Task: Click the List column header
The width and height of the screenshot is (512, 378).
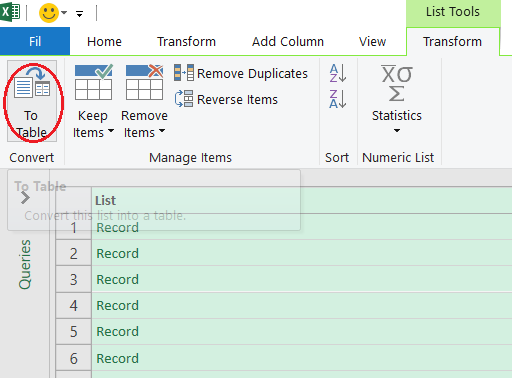Action: (x=302, y=200)
